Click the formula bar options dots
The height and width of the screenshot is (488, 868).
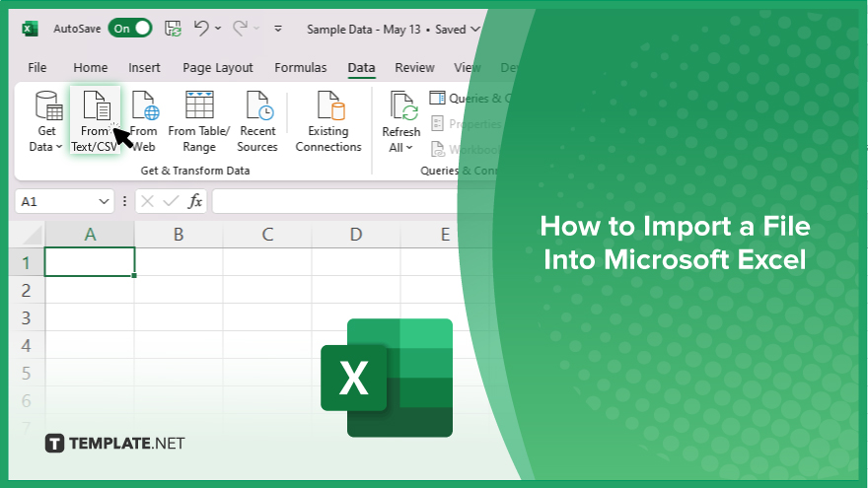point(124,201)
